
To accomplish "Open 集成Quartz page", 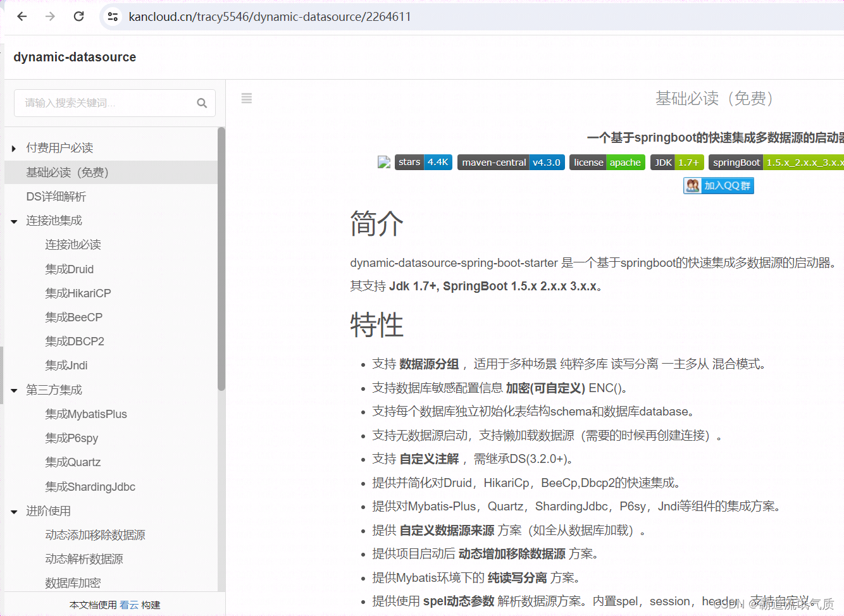I will (73, 462).
